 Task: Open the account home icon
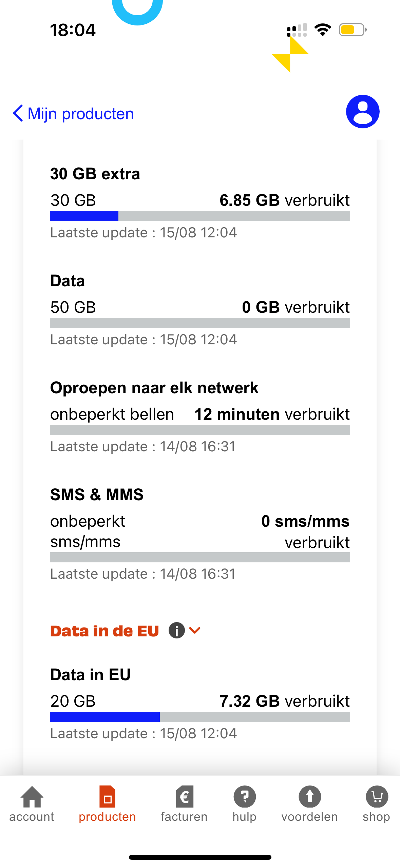coord(32,796)
